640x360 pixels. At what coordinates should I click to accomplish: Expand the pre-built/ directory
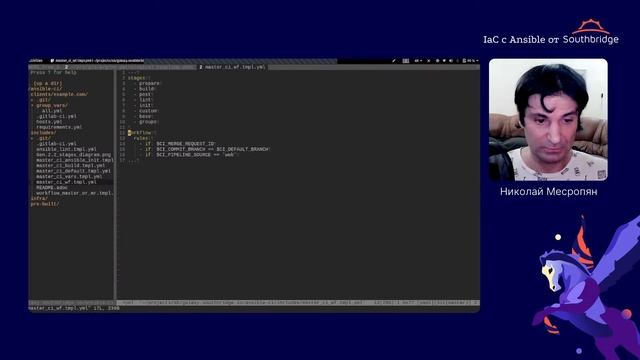tap(45, 204)
